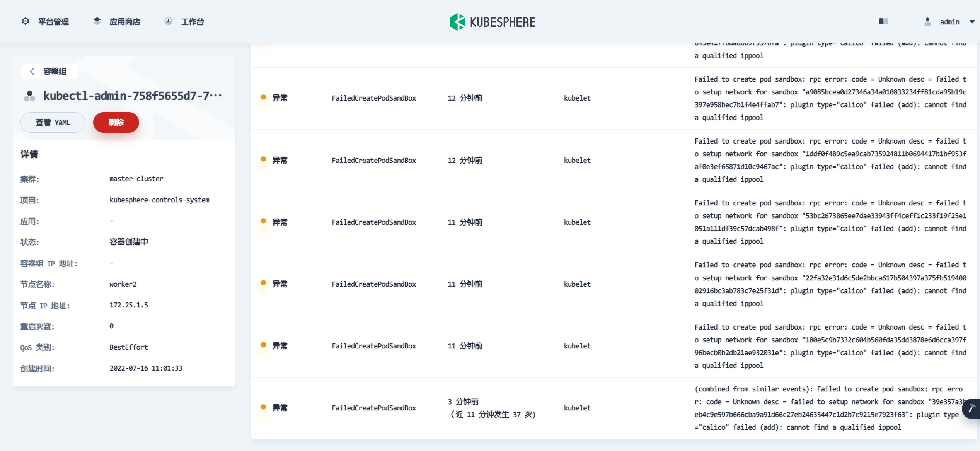Viewport: 980px width, 451px height.
Task: Open the 工作台 menu item
Action: (192, 22)
